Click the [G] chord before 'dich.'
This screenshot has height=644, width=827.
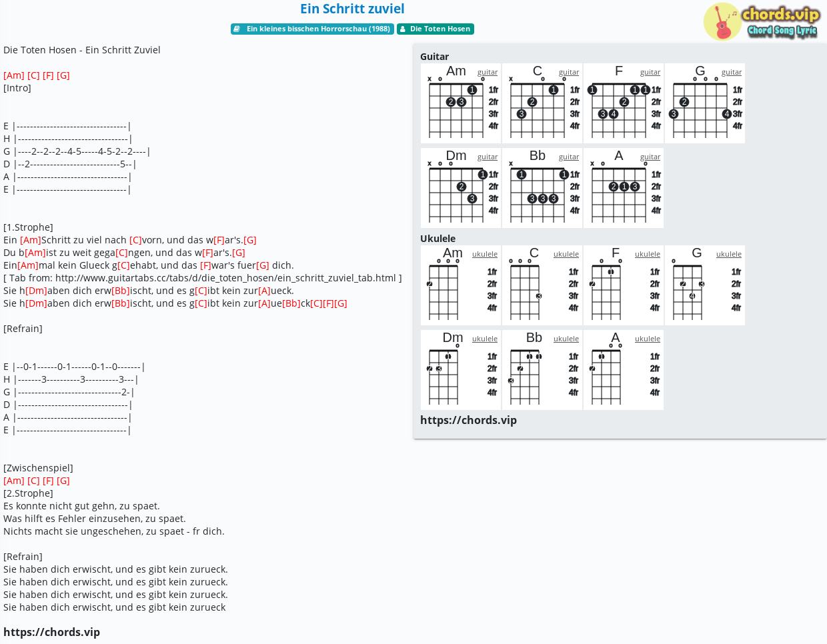263,265
